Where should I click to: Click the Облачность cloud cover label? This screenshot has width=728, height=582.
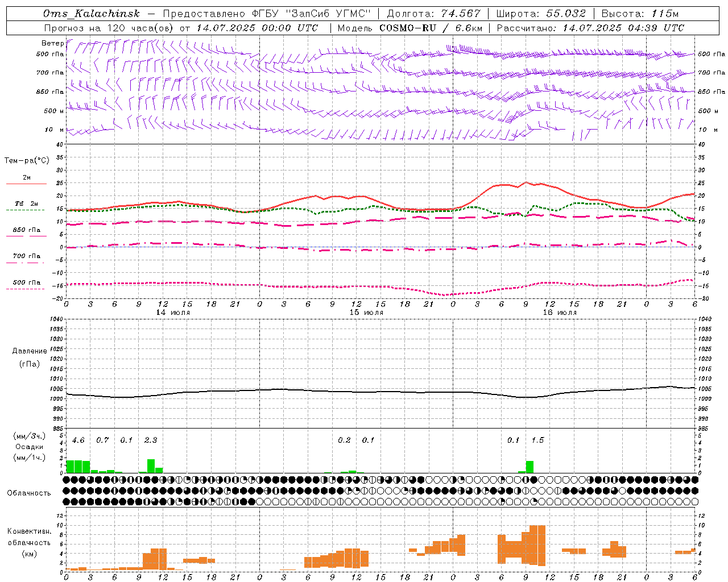[x=29, y=493]
